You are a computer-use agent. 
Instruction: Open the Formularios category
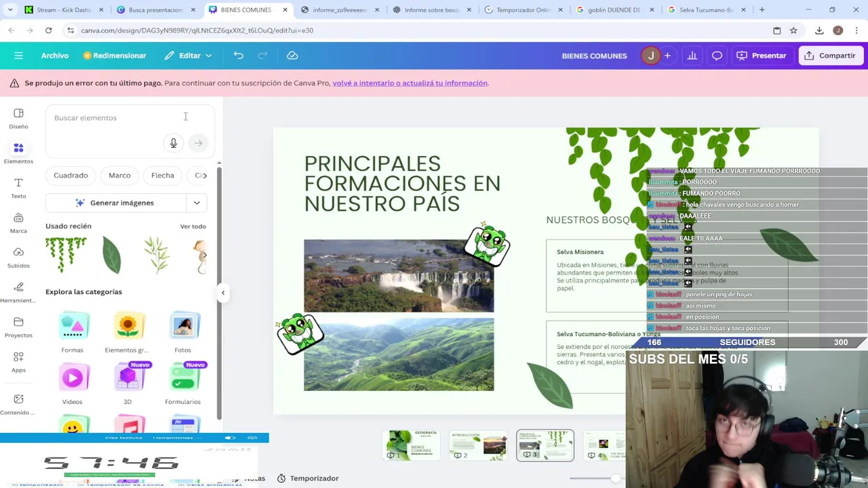182,384
